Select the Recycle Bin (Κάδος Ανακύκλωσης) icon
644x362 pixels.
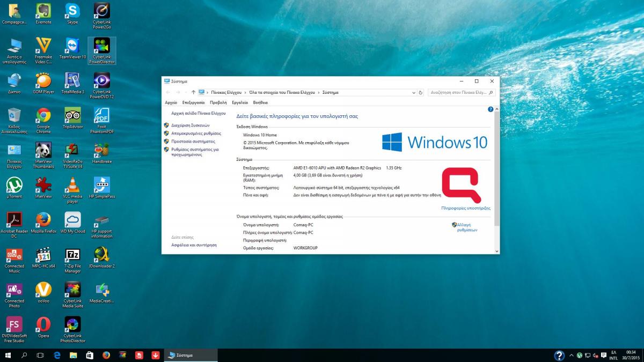coord(14,121)
